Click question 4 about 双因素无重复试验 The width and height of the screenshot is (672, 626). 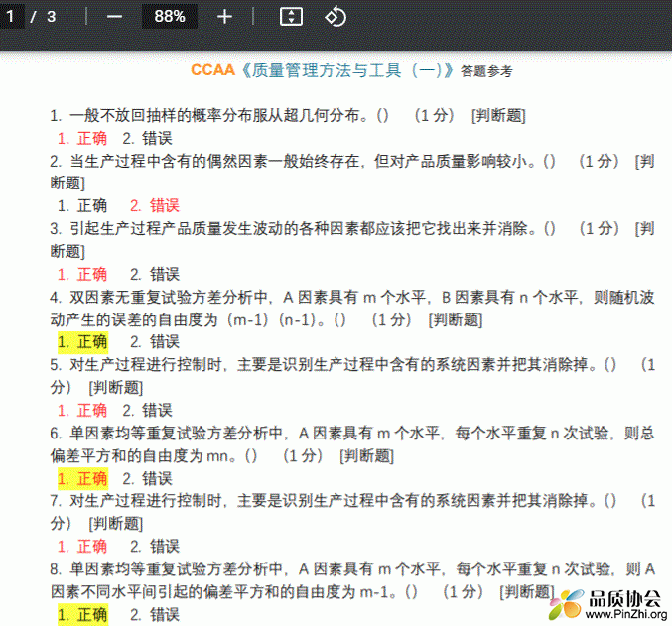[x=351, y=309]
